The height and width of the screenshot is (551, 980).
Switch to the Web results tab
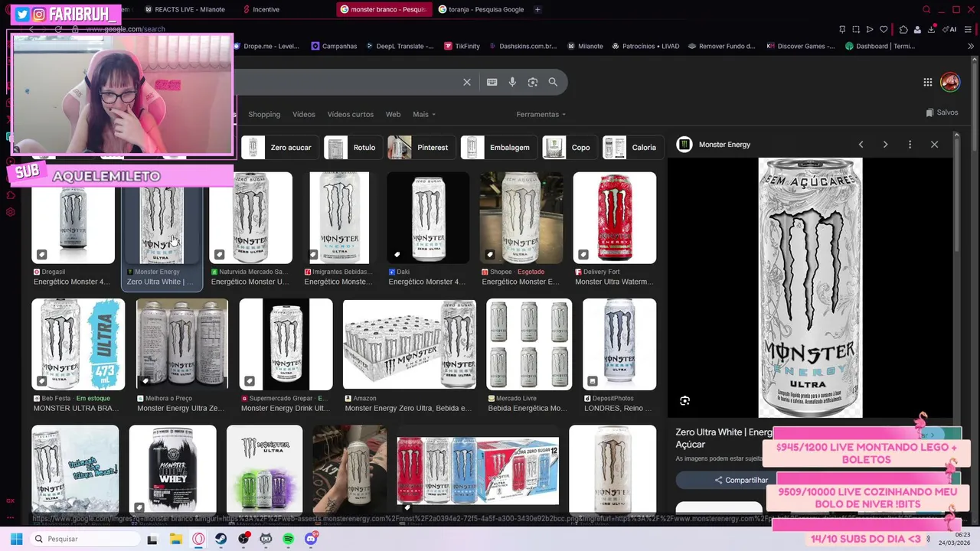click(x=393, y=114)
